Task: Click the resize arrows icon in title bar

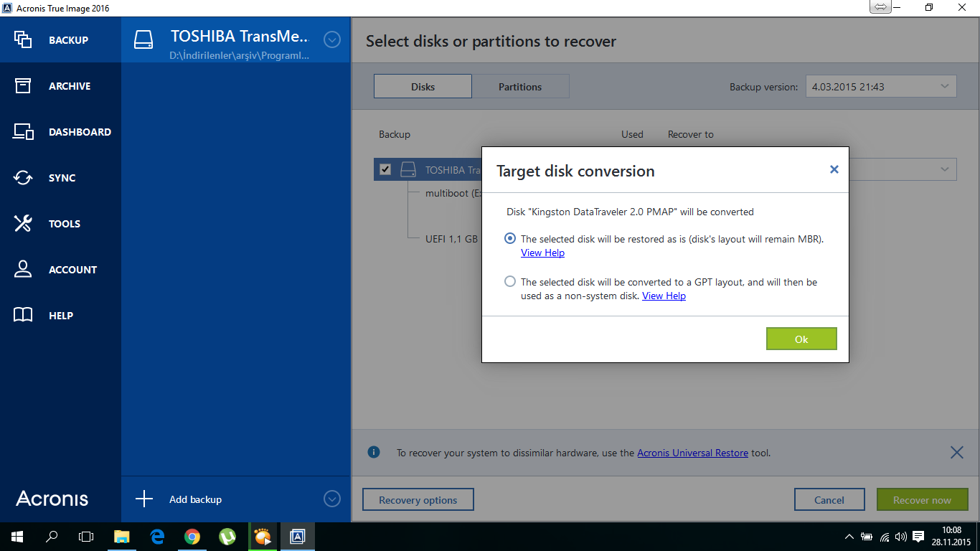Action: [x=880, y=7]
